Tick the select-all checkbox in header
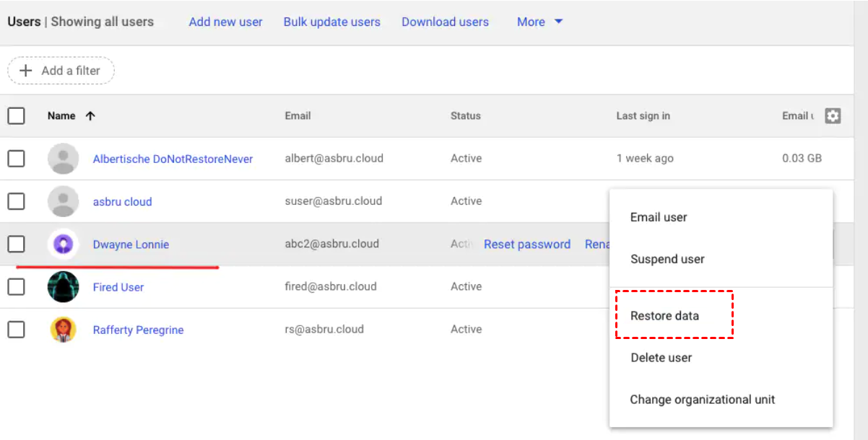868x440 pixels. click(16, 115)
